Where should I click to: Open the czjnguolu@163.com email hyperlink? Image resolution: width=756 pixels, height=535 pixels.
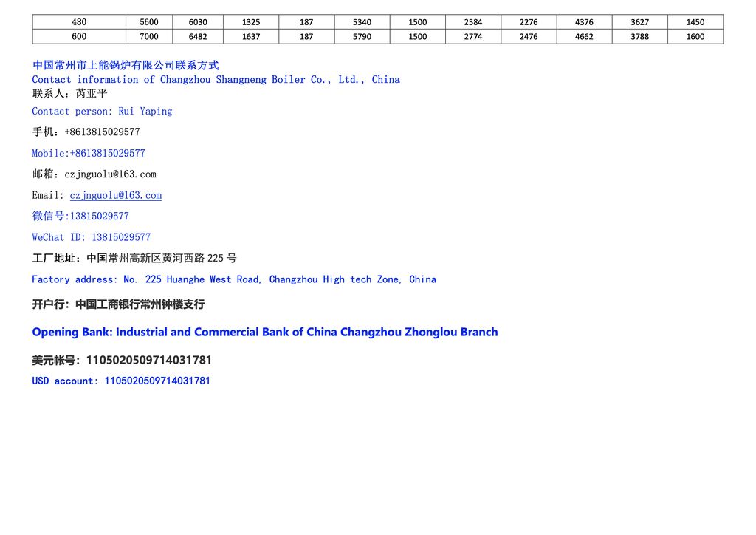click(115, 195)
